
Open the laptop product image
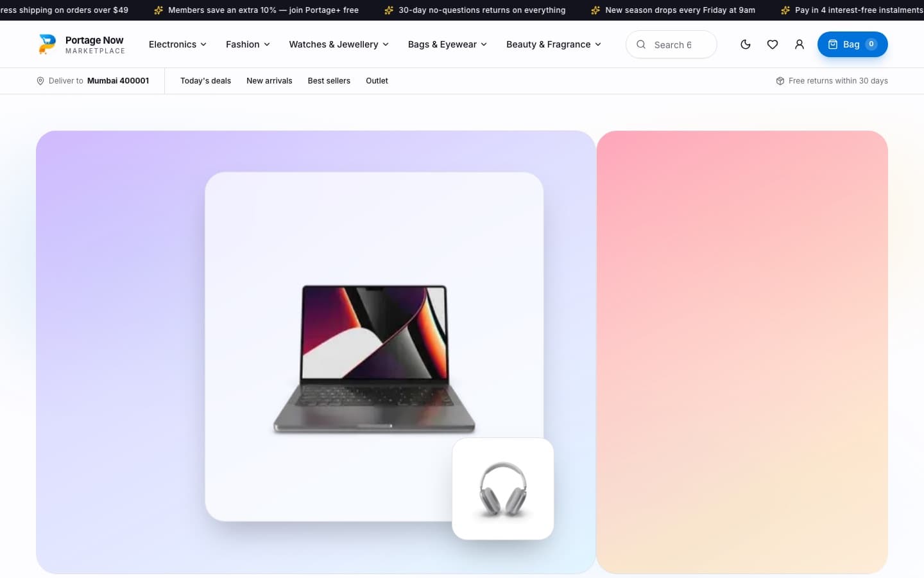374,359
